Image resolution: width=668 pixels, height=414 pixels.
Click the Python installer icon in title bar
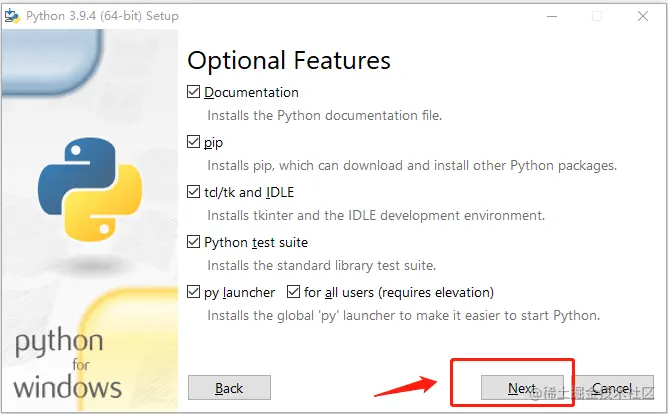(x=12, y=16)
